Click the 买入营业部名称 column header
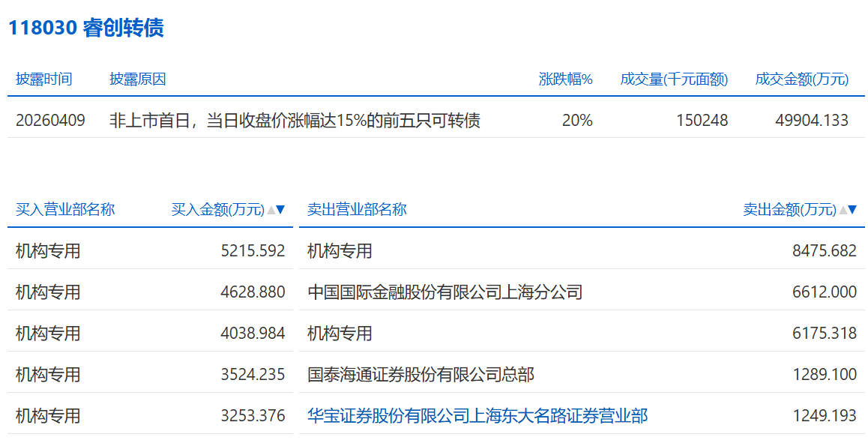The height and width of the screenshot is (440, 868). [65, 210]
